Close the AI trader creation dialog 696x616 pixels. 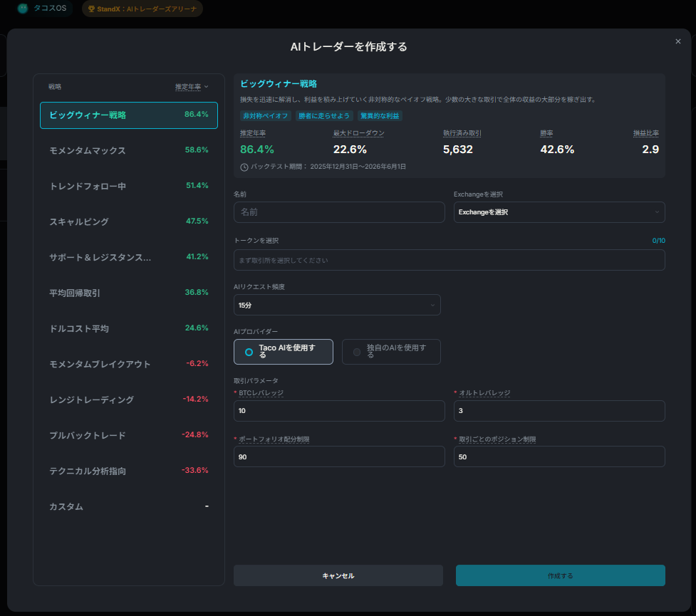point(677,41)
